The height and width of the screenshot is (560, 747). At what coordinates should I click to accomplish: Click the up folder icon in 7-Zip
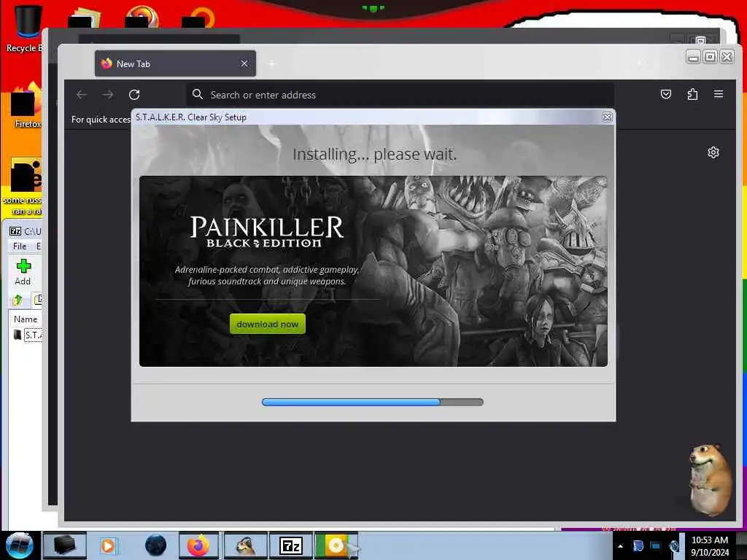18,300
